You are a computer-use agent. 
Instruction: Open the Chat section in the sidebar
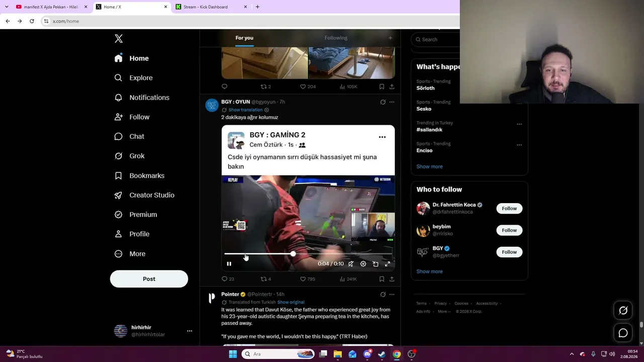129,136
